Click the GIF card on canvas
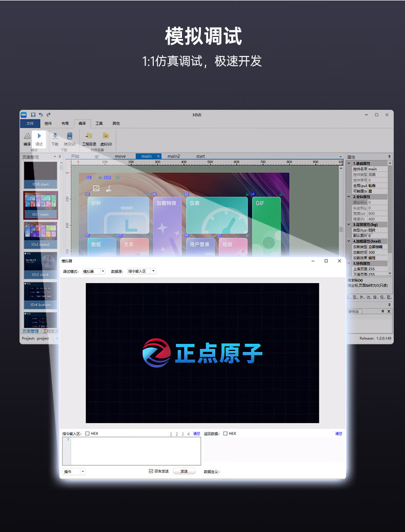Screen dimensions: 405x532 (x=267, y=226)
